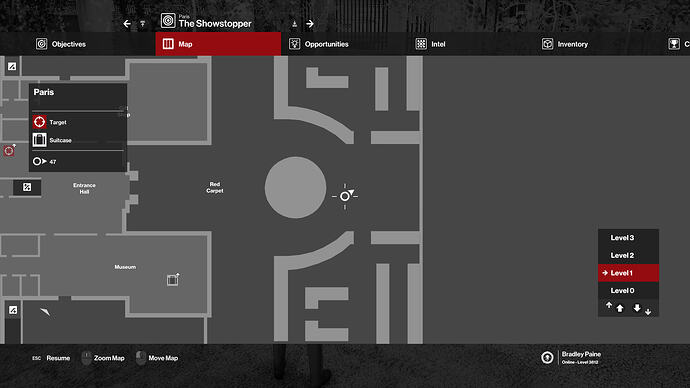Click the Bradley Paine player name
The image size is (690, 388).
click(x=581, y=354)
